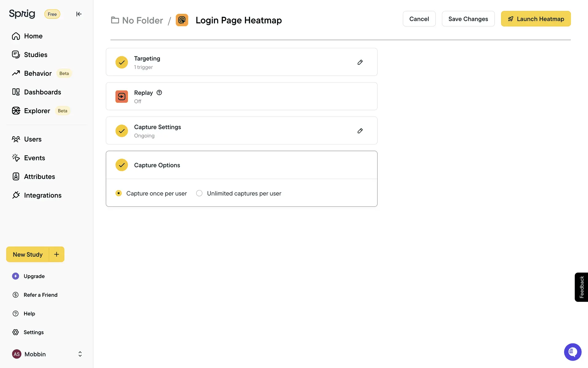
Task: Open the Replay help question mark icon
Action: pos(159,93)
